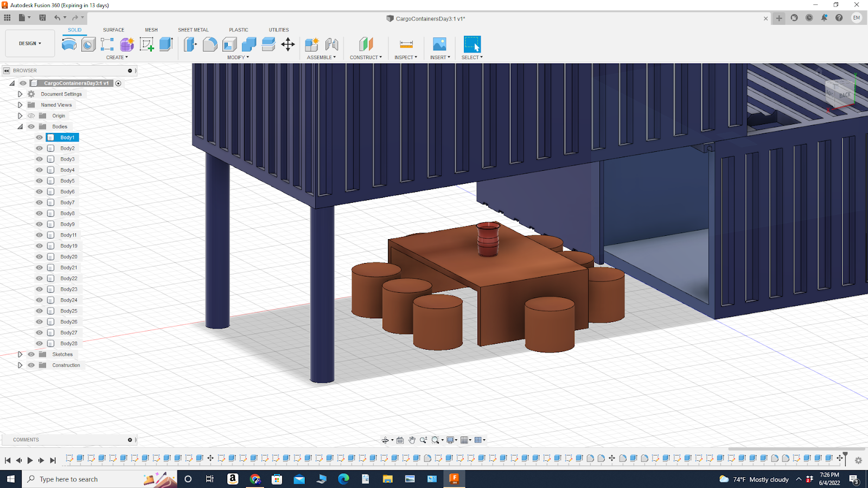Hide the Sketches folder
868x488 pixels.
point(31,354)
